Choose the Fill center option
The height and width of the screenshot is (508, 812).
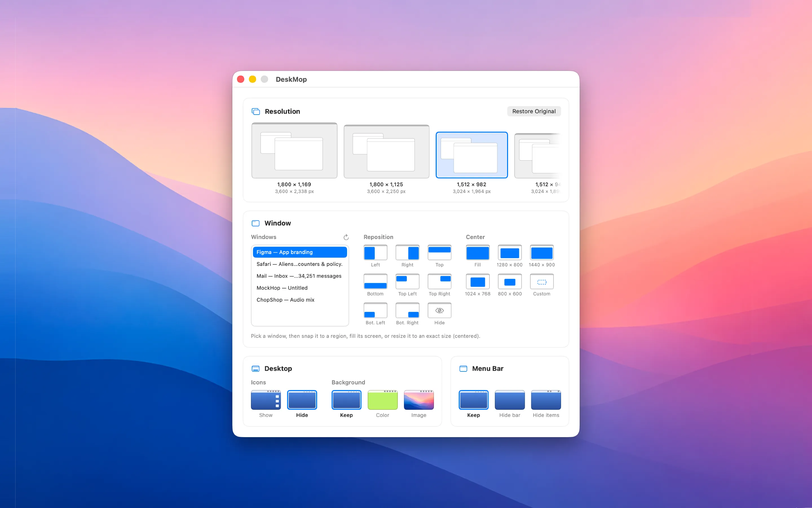click(x=477, y=253)
